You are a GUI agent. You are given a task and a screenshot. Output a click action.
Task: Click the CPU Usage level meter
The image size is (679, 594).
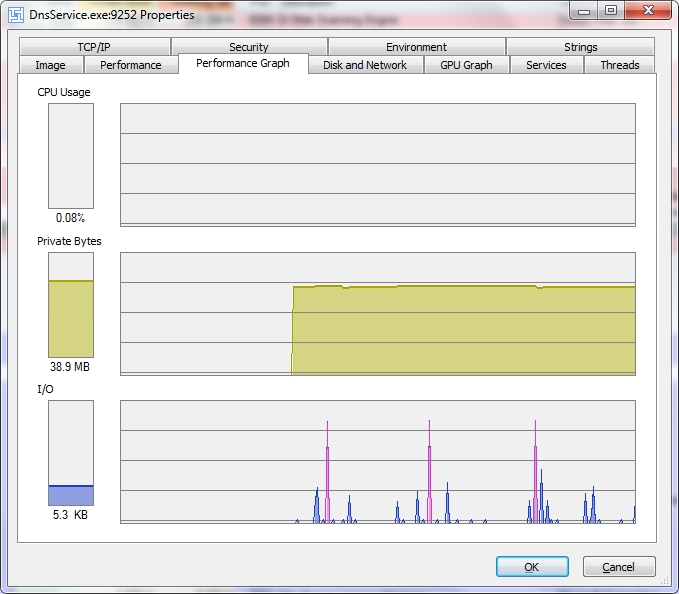(71, 156)
